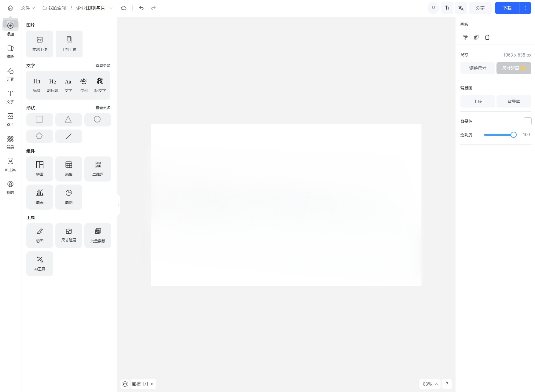Click the blue 下载 button
This screenshot has height=392, width=535.
(x=507, y=8)
